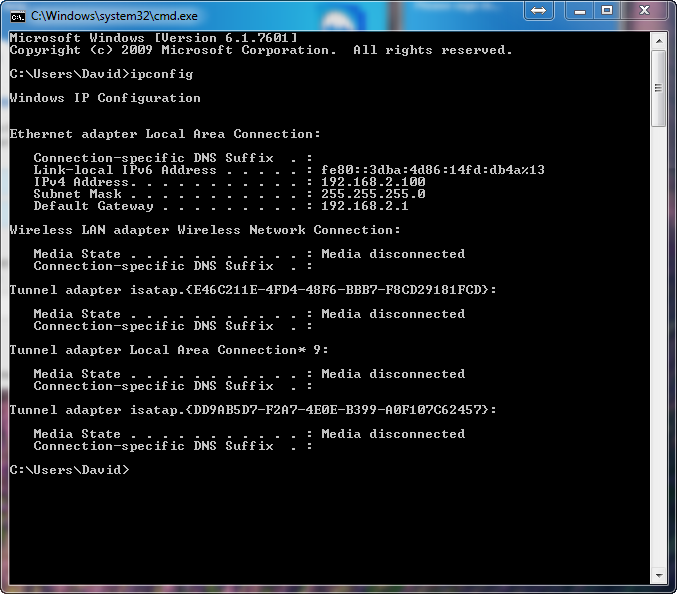Click the double-arrow button in title bar
Screen dimensions: 677x594
(x=538, y=10)
